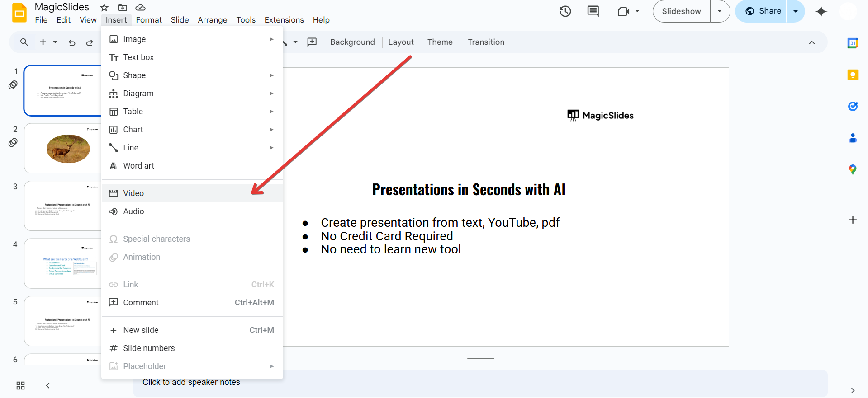Screen dimensions: 868x398
Task: Open Google Calendar side panel
Action: click(853, 43)
